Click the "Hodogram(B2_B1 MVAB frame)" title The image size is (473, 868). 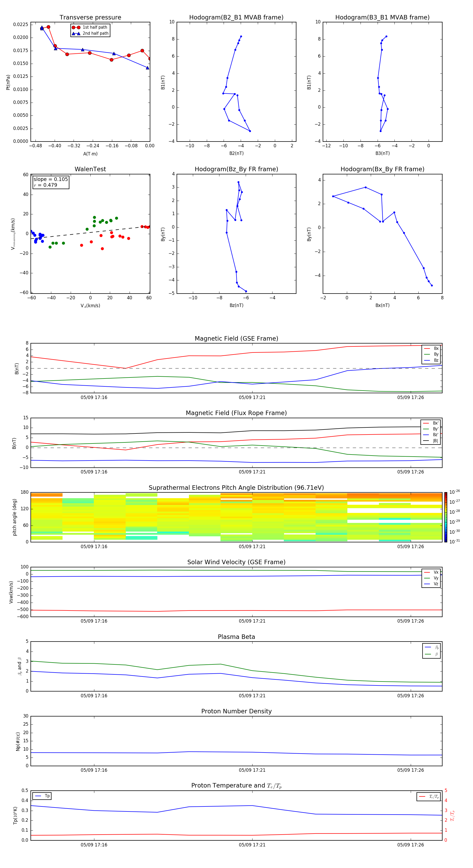[x=236, y=18]
